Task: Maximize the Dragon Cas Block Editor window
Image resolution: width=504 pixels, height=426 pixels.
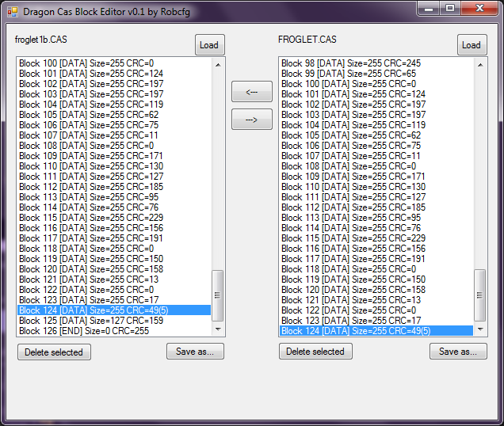Action: click(450, 9)
